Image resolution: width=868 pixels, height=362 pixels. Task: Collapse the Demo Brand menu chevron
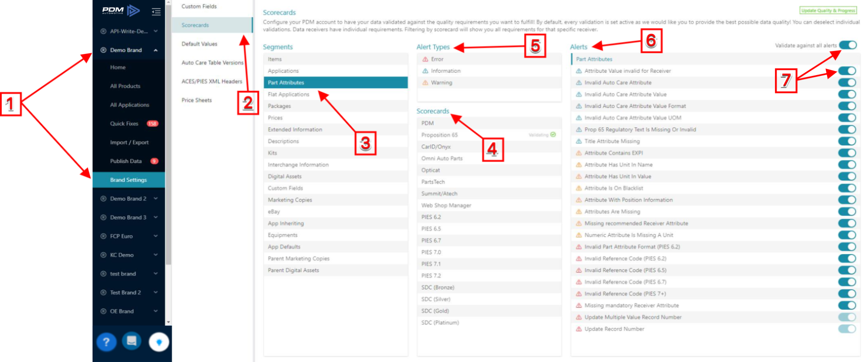156,50
